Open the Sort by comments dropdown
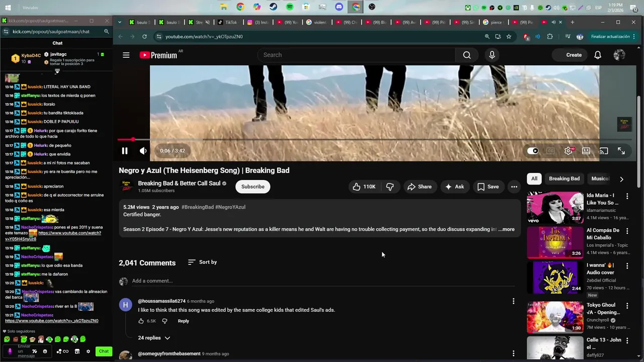 point(202,262)
